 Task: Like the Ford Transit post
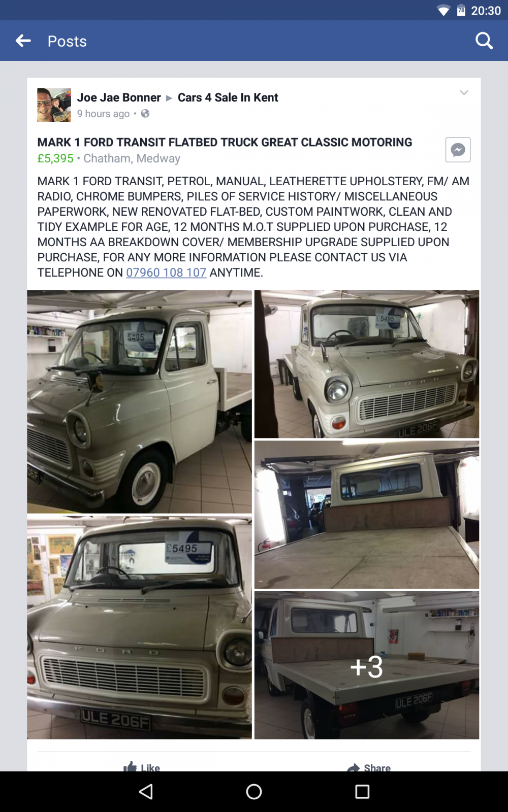pos(142,766)
